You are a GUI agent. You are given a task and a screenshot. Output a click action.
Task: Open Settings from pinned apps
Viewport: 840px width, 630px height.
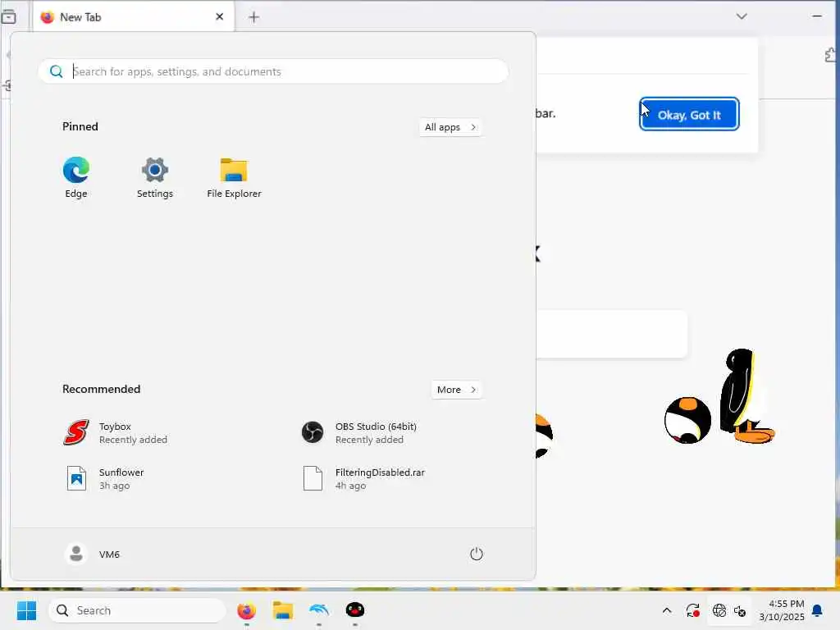tap(155, 178)
